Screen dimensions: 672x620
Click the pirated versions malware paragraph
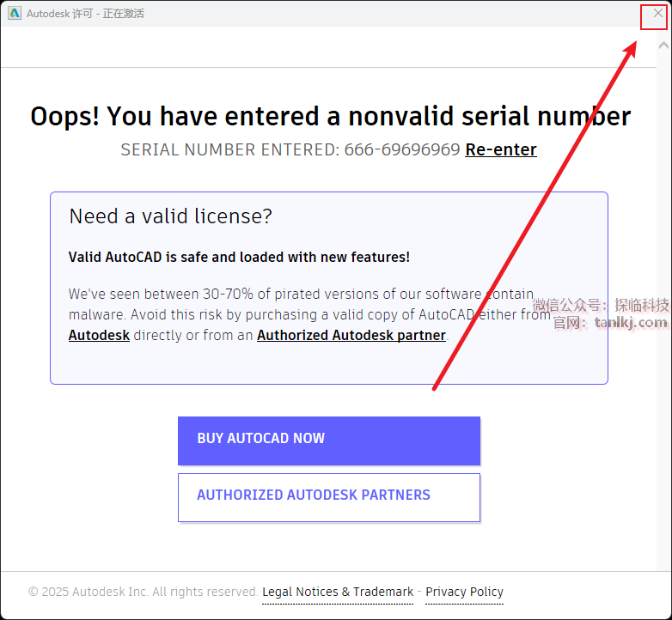301,304
